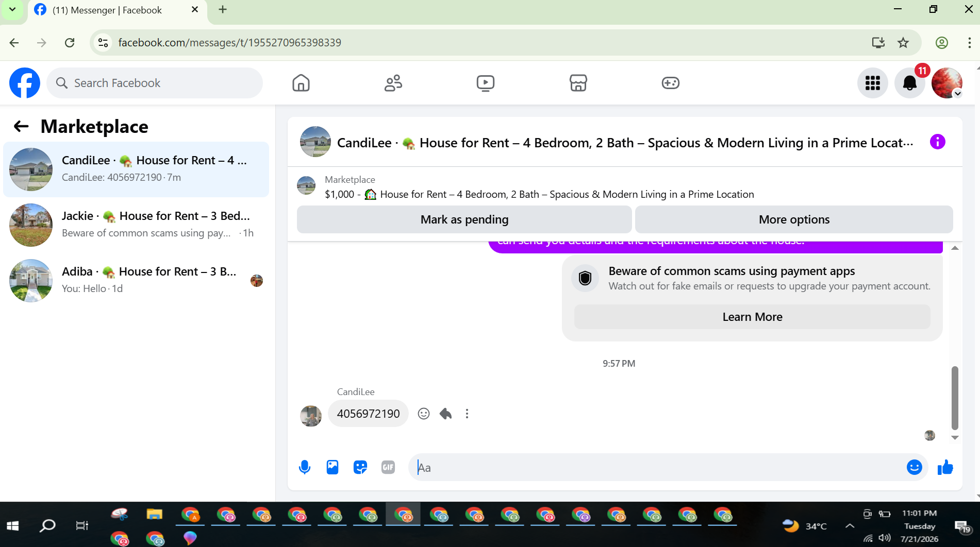Attach a photo file icon
980x547 pixels.
pyautogui.click(x=333, y=467)
